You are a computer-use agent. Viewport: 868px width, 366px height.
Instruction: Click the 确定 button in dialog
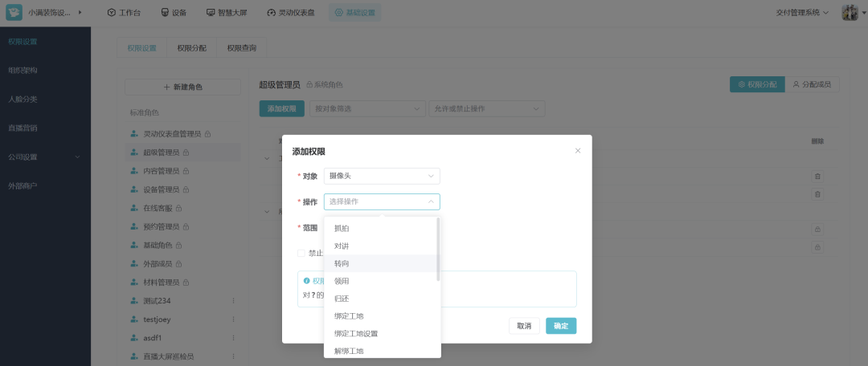tap(561, 326)
